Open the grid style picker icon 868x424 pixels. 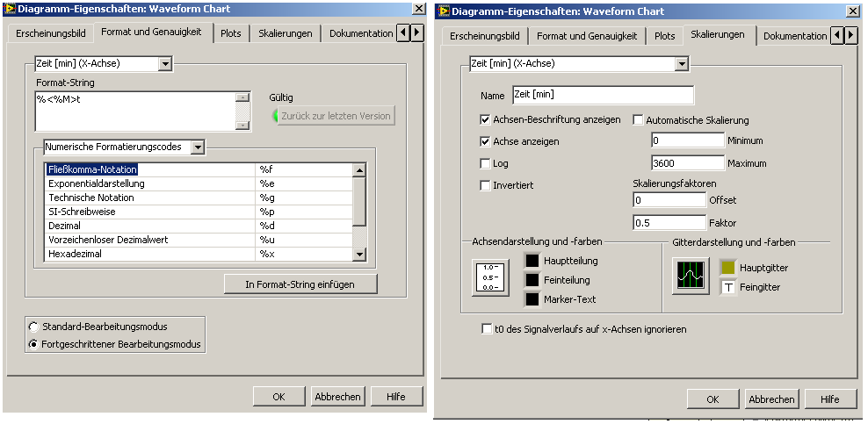pos(690,275)
